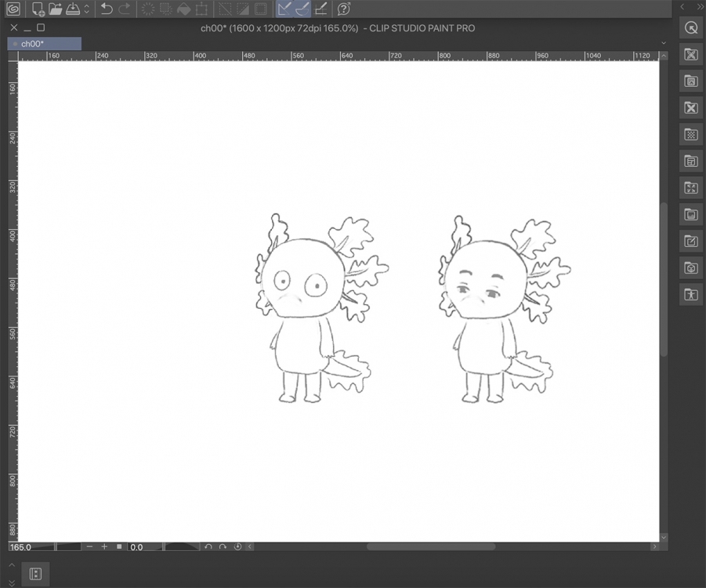Click the Scale/Rotate transform icon
This screenshot has height=588, width=706.
(201, 9)
